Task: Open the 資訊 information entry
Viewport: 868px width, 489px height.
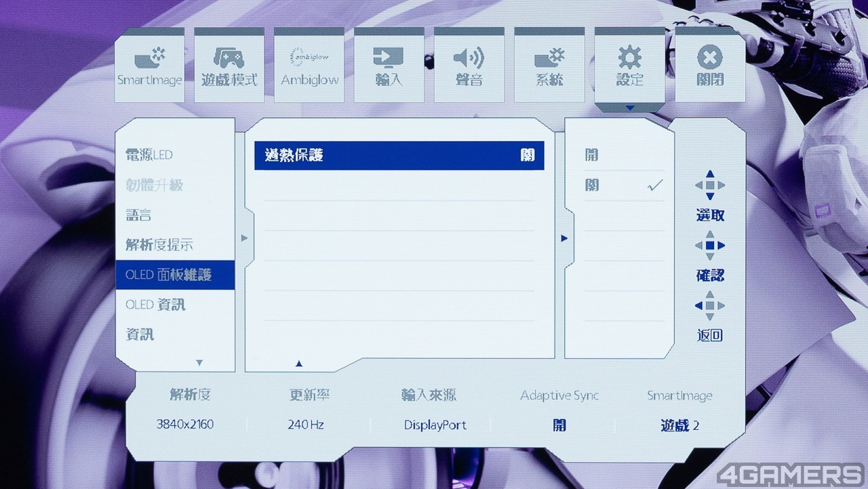Action: coord(175,334)
